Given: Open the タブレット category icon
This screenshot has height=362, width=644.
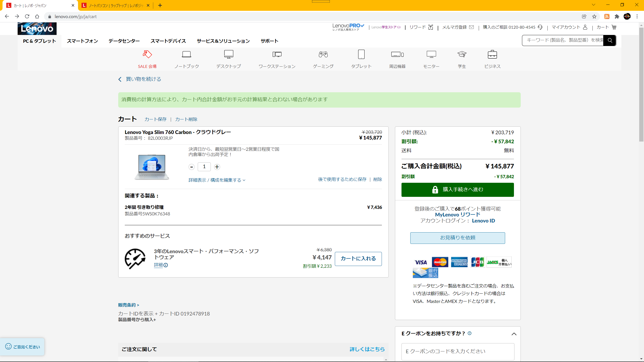Looking at the screenshot, I should [x=361, y=54].
